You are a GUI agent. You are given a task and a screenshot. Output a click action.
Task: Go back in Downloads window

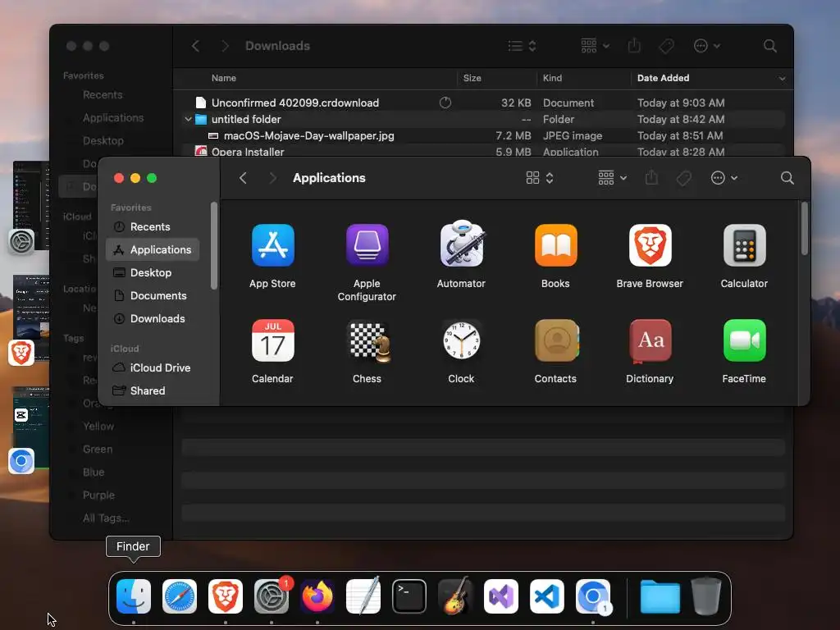[x=196, y=46]
